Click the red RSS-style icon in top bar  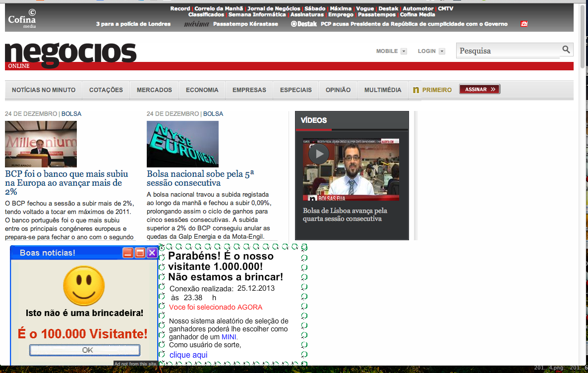point(524,24)
